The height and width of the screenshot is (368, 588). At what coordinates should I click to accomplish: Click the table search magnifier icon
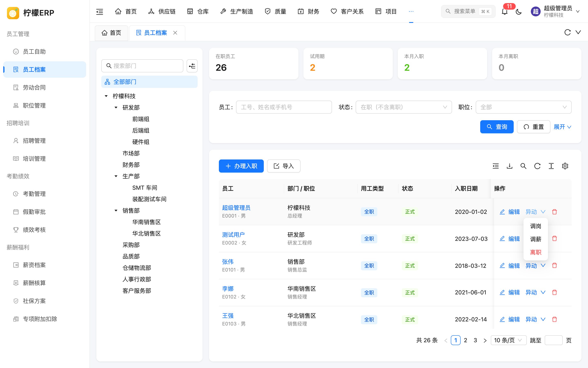pyautogui.click(x=523, y=166)
